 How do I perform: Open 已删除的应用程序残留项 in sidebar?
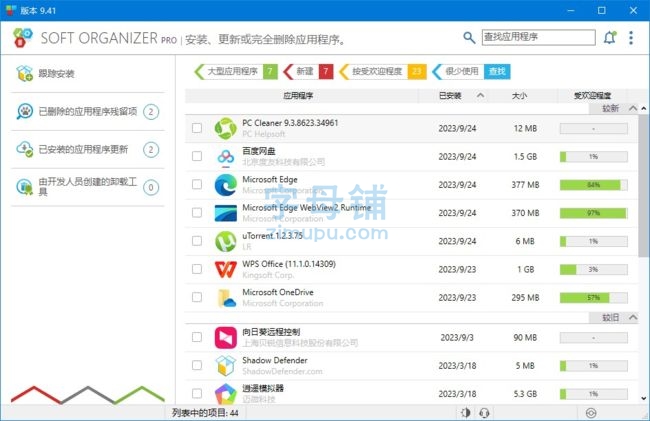pyautogui.click(x=87, y=111)
